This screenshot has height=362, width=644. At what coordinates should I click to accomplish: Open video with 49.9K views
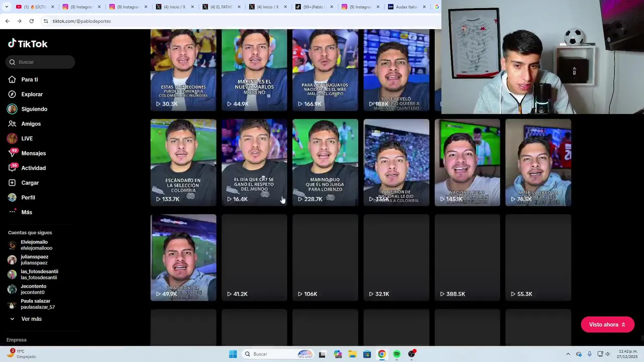click(183, 257)
